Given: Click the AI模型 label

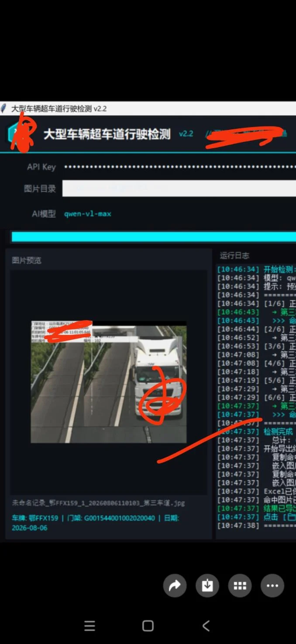Looking at the screenshot, I should (x=44, y=214).
